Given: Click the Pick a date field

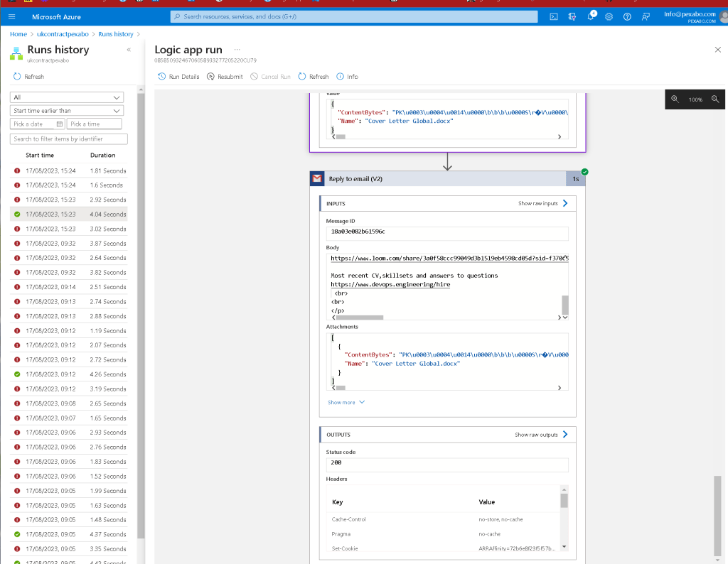Looking at the screenshot, I should point(37,124).
